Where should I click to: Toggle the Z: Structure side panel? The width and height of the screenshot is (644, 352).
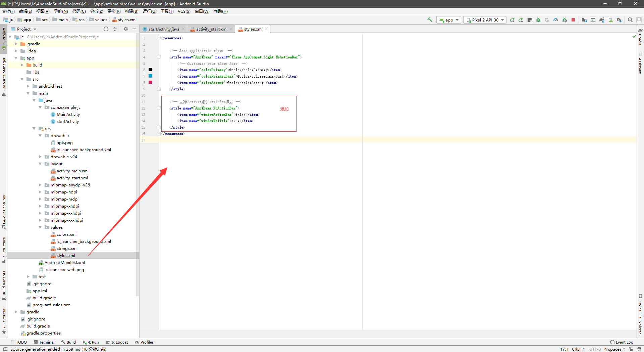[x=4, y=250]
